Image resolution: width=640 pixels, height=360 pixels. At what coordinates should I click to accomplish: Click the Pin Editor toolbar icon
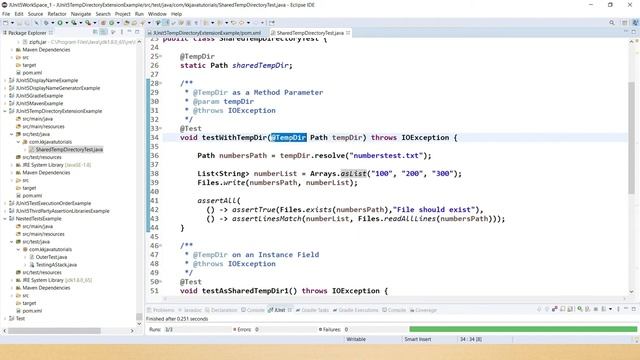click(272, 23)
